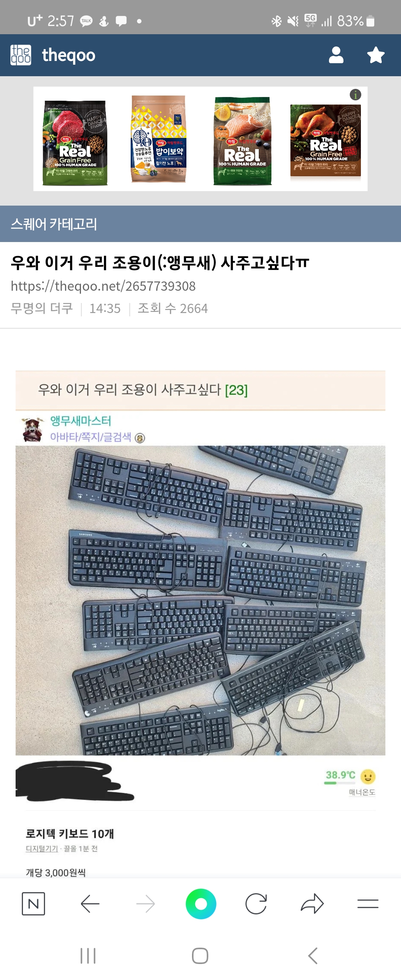Tap the star favorites icon
401x980 pixels.
pos(375,55)
